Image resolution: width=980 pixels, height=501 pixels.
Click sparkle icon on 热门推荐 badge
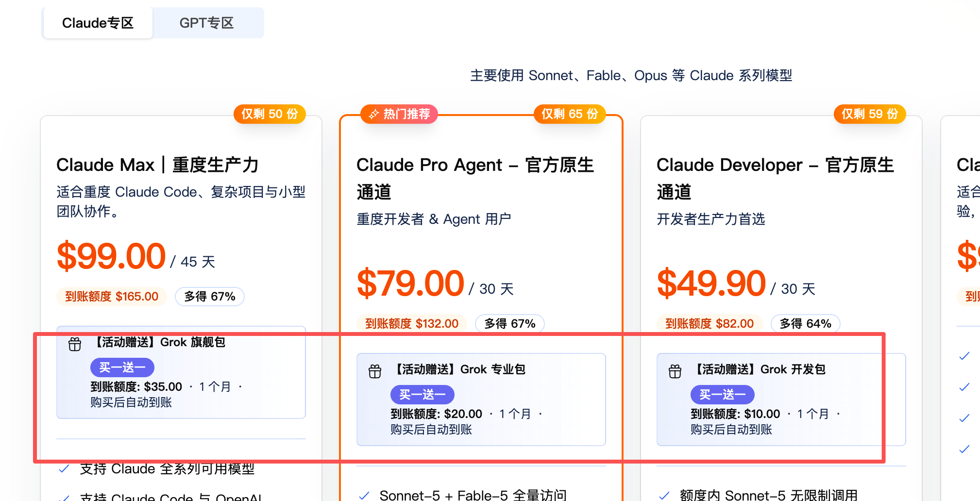tap(373, 115)
